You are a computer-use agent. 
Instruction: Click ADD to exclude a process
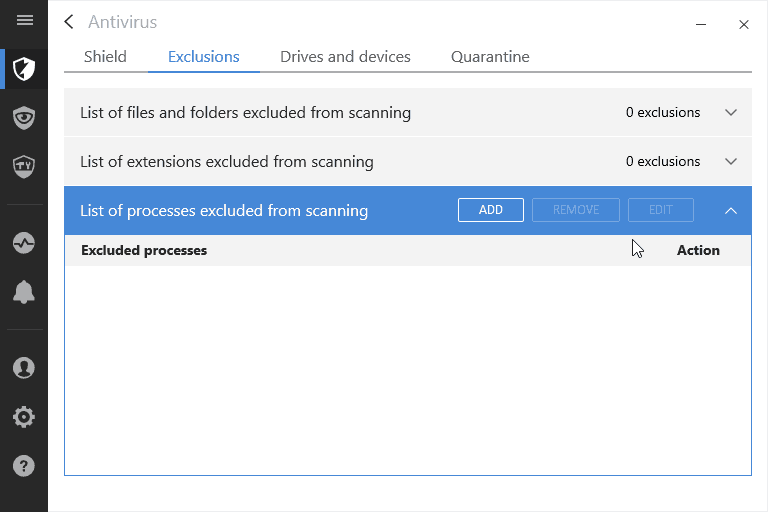pyautogui.click(x=491, y=210)
